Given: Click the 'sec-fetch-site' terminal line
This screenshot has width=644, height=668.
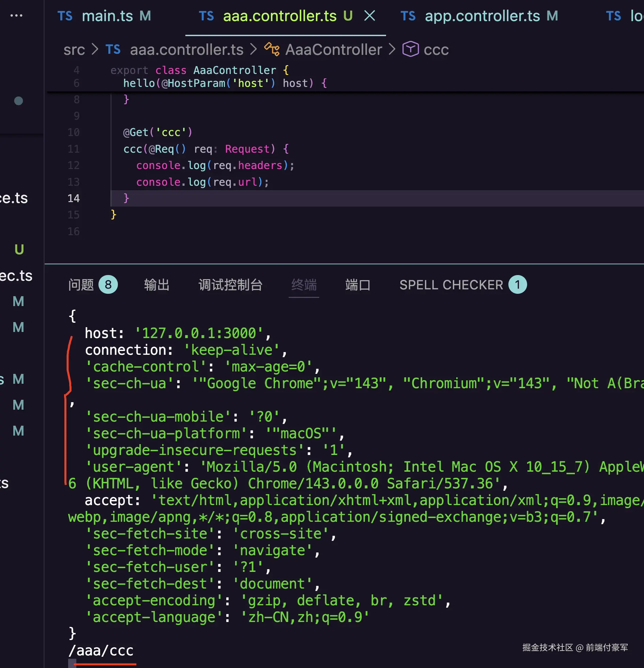Looking at the screenshot, I should (x=211, y=533).
